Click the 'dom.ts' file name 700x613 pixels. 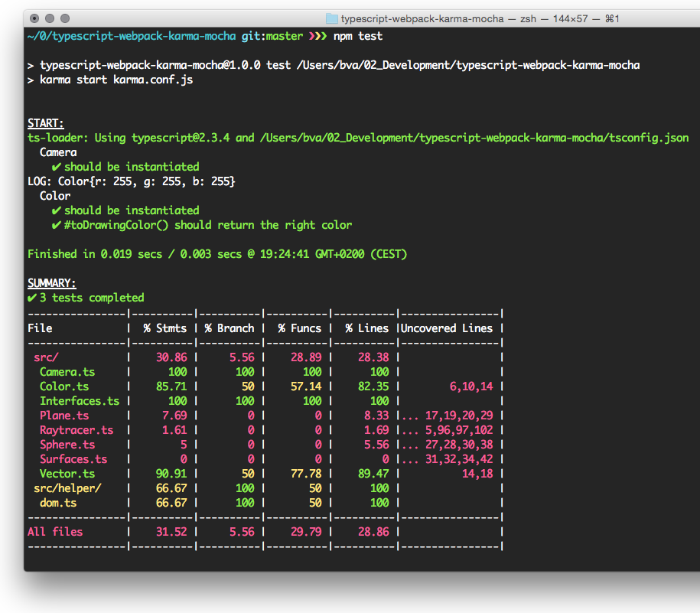(x=58, y=503)
